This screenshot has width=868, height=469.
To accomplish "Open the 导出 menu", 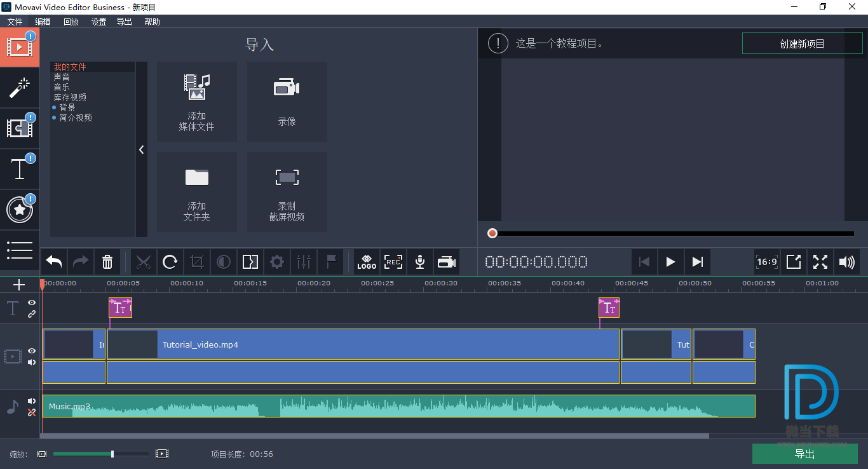I will (x=125, y=22).
